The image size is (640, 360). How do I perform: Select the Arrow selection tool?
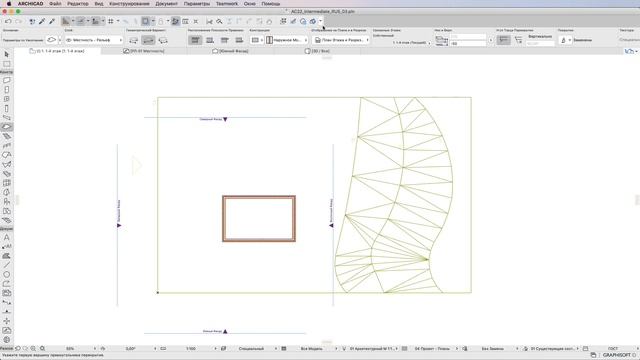click(x=7, y=54)
